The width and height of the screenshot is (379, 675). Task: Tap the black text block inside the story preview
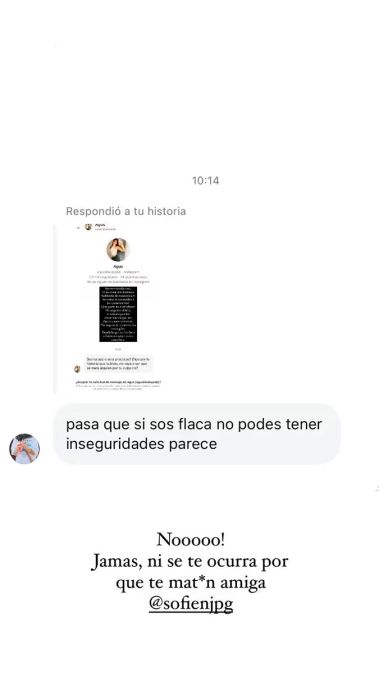118,314
